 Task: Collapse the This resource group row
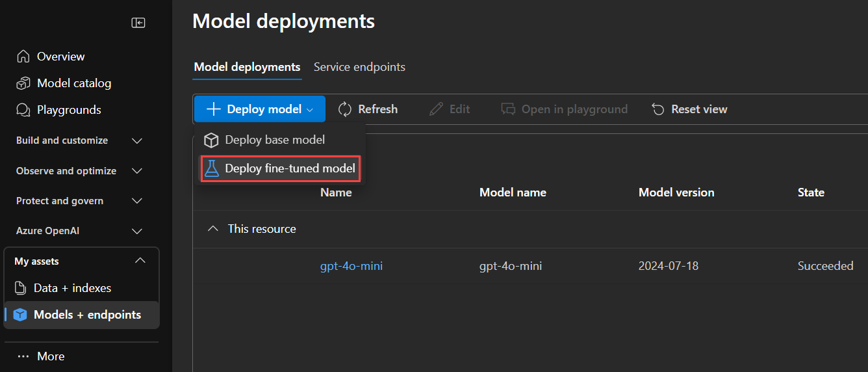(x=212, y=229)
